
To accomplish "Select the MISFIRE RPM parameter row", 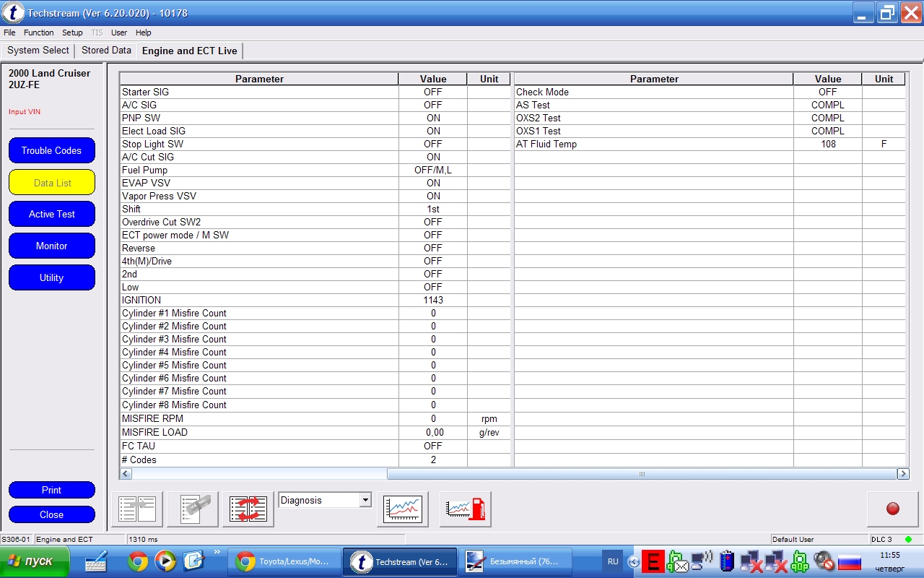I will pos(315,418).
